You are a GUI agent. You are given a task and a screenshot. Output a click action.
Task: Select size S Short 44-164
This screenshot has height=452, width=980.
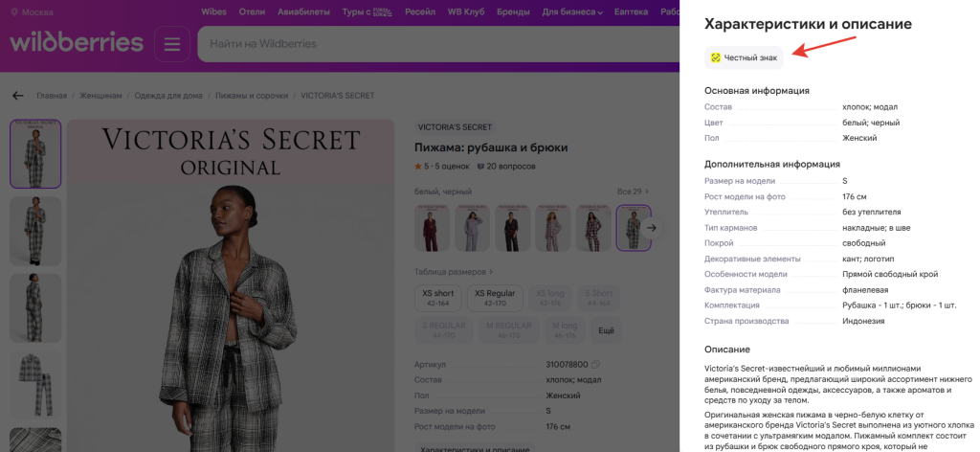(599, 298)
